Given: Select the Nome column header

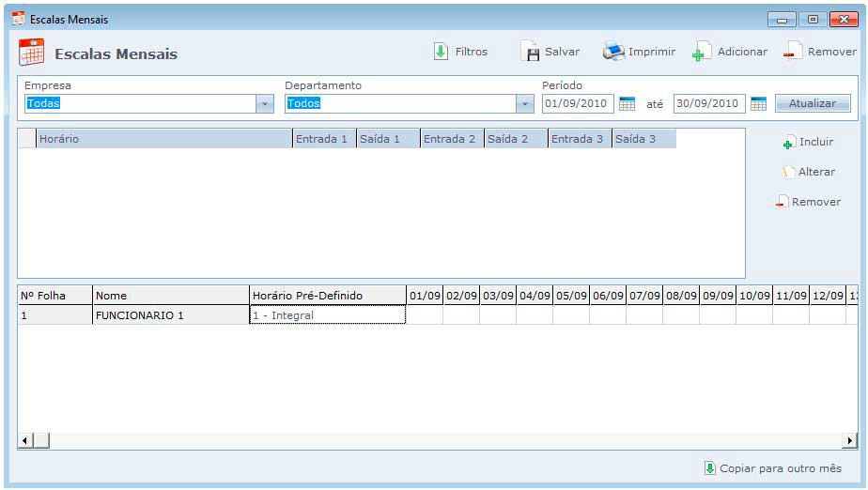Looking at the screenshot, I should pos(171,296).
